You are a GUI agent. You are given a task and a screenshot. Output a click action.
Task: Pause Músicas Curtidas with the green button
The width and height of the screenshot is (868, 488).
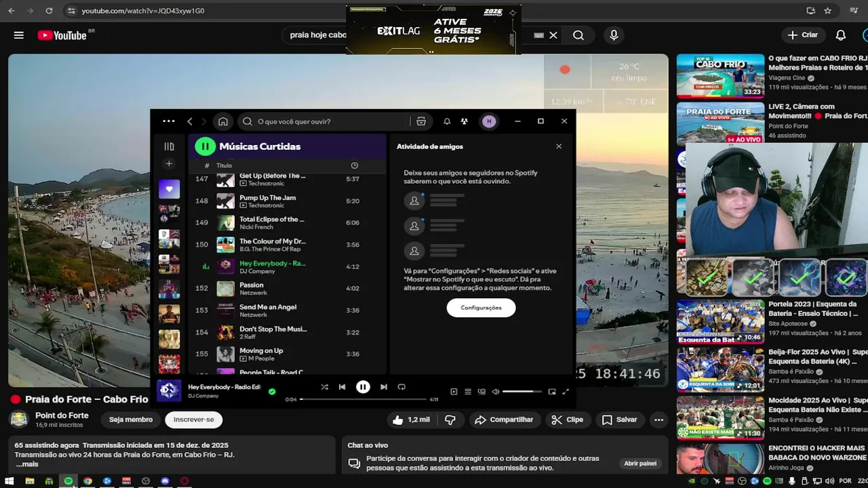pyautogui.click(x=205, y=146)
